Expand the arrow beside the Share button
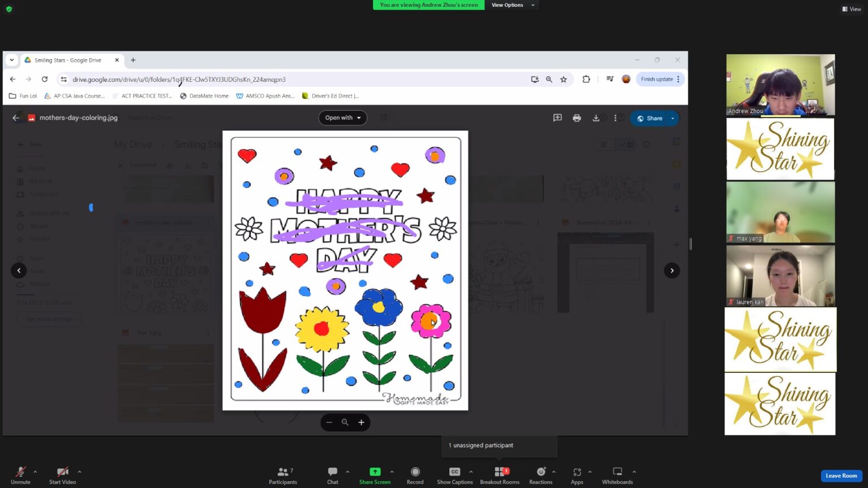 pyautogui.click(x=672, y=118)
